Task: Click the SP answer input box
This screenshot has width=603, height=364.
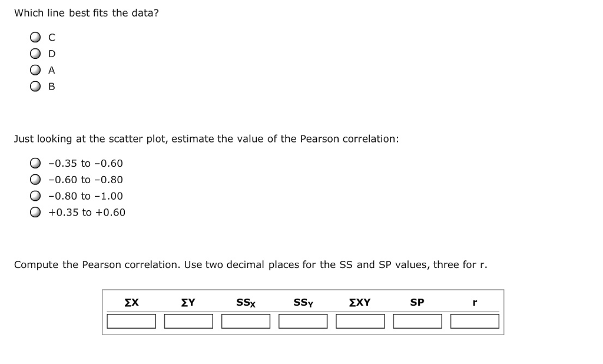Action: point(417,321)
